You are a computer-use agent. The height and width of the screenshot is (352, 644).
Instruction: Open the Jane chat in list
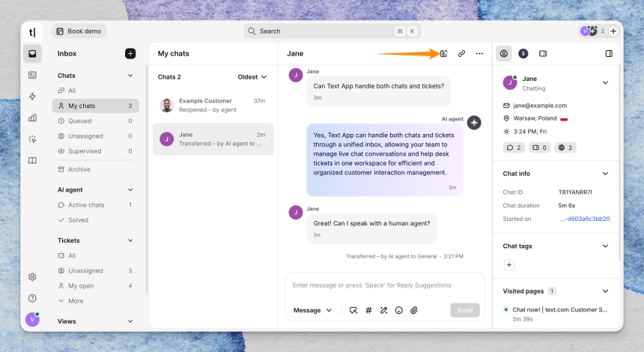pyautogui.click(x=213, y=139)
